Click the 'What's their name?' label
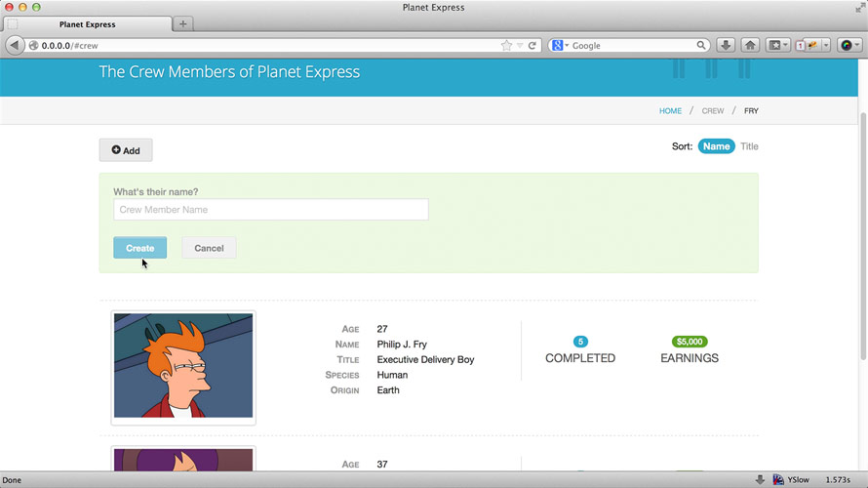 [x=155, y=191]
